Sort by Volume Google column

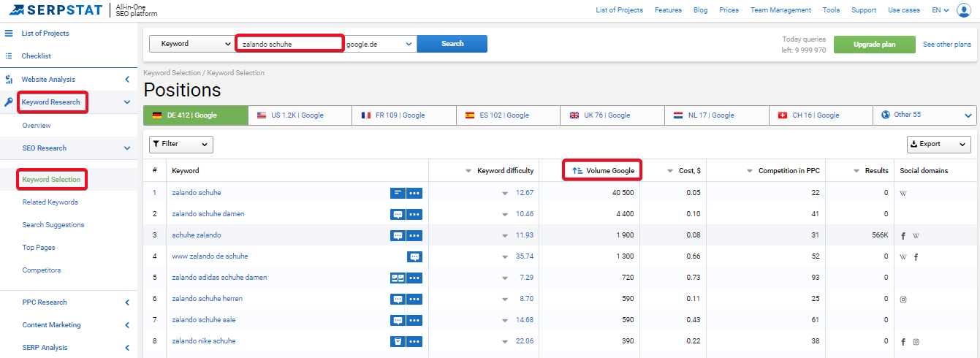coord(604,170)
